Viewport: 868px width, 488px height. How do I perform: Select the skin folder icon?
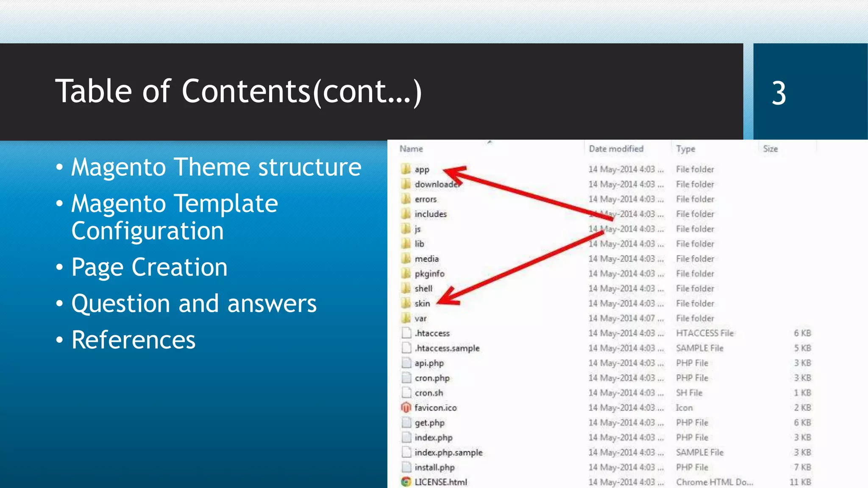(x=406, y=303)
